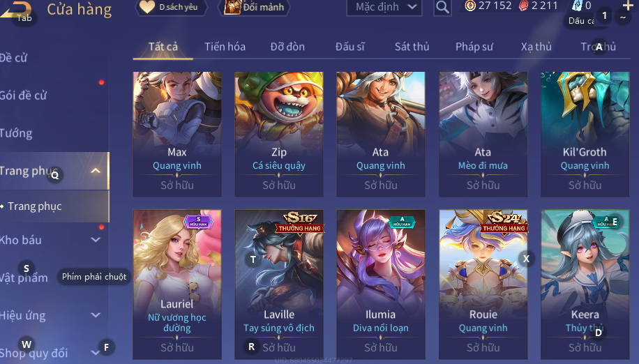The image size is (639, 364).
Task: Open the Đổi mảnh chest exchange
Action: tap(255, 7)
